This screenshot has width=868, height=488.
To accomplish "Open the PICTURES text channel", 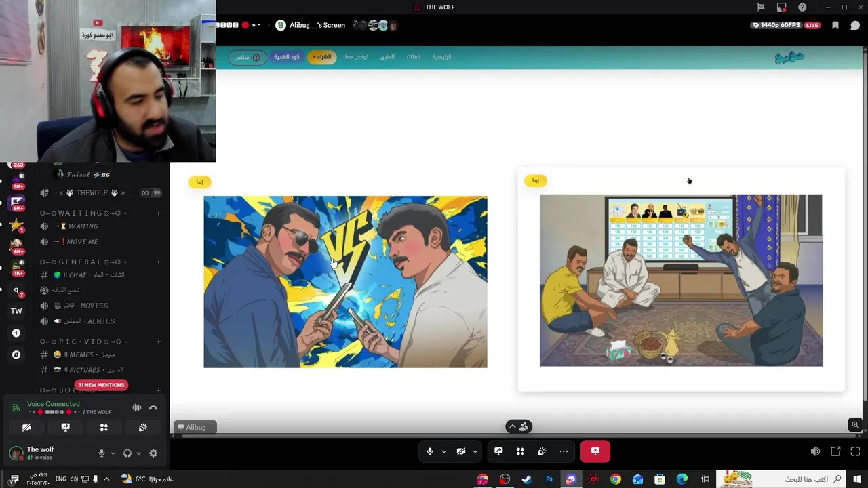I will (x=102, y=370).
